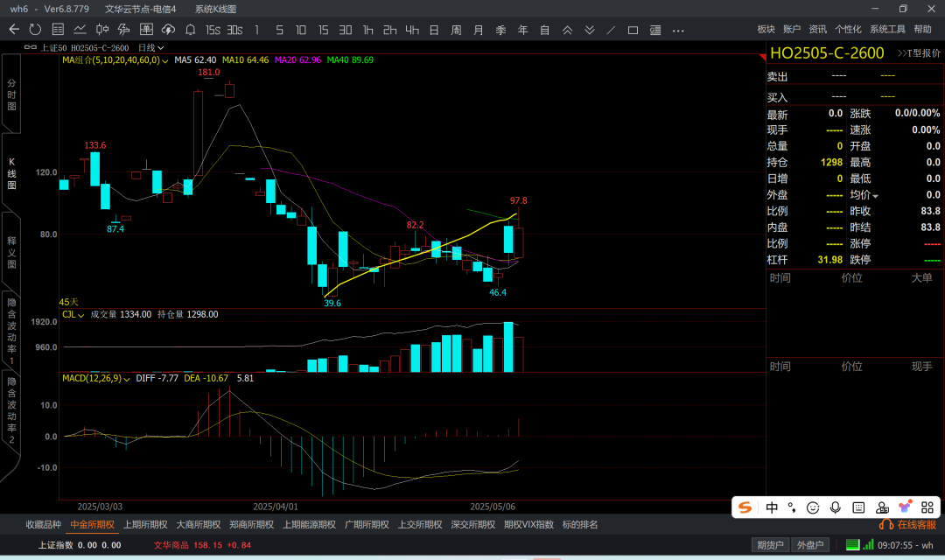Viewport: 945px width, 560px height.
Task: Open the 分时图 side tab
Action: click(x=11, y=94)
